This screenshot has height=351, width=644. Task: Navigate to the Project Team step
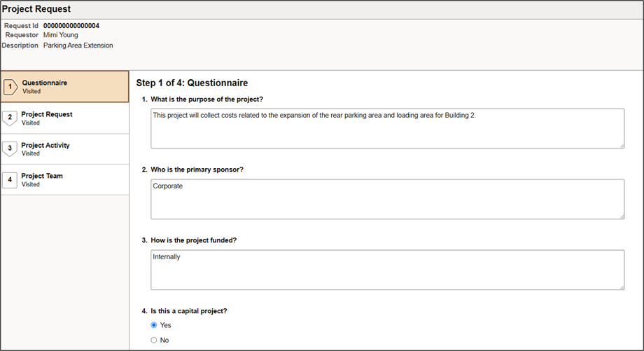coord(42,176)
